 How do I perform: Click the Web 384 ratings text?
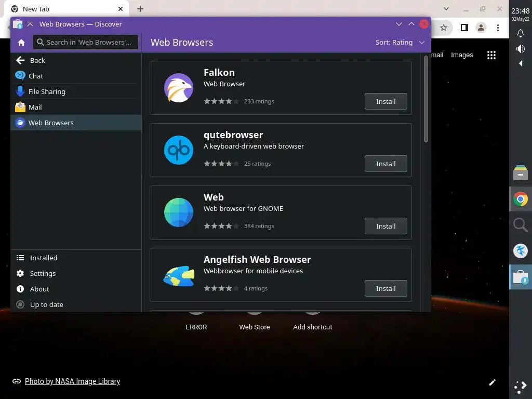coord(259,226)
